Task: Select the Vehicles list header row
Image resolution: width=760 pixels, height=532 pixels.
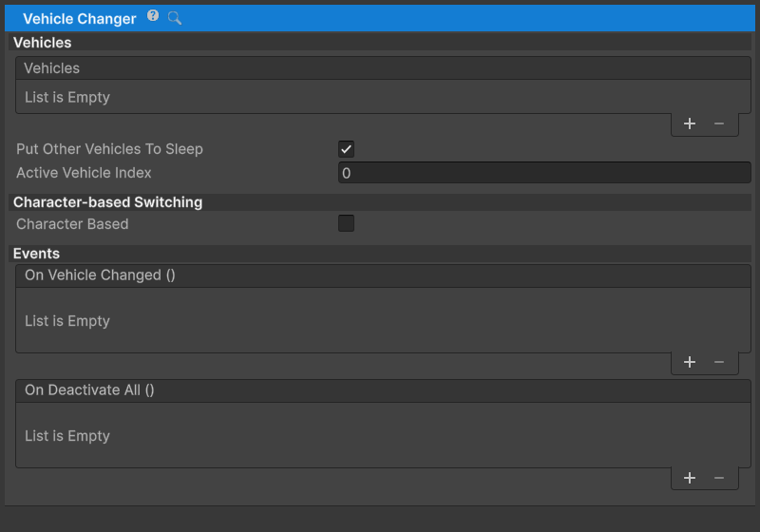Action: tap(383, 68)
